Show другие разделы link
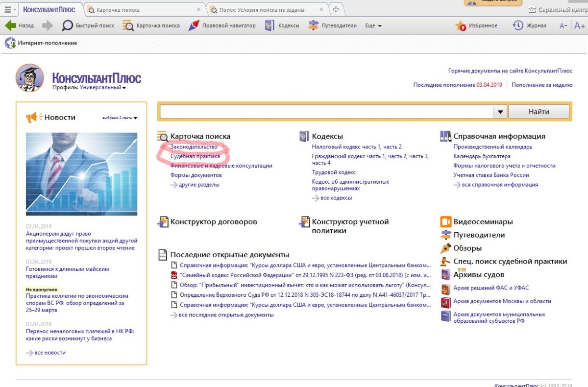 point(195,185)
